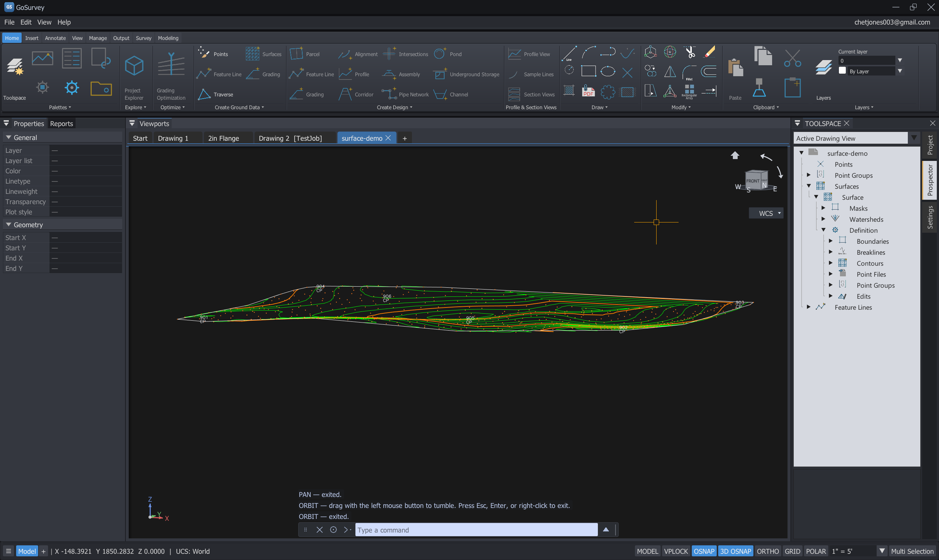This screenshot has height=560, width=939.
Task: Expand the Masks node
Action: tap(823, 208)
